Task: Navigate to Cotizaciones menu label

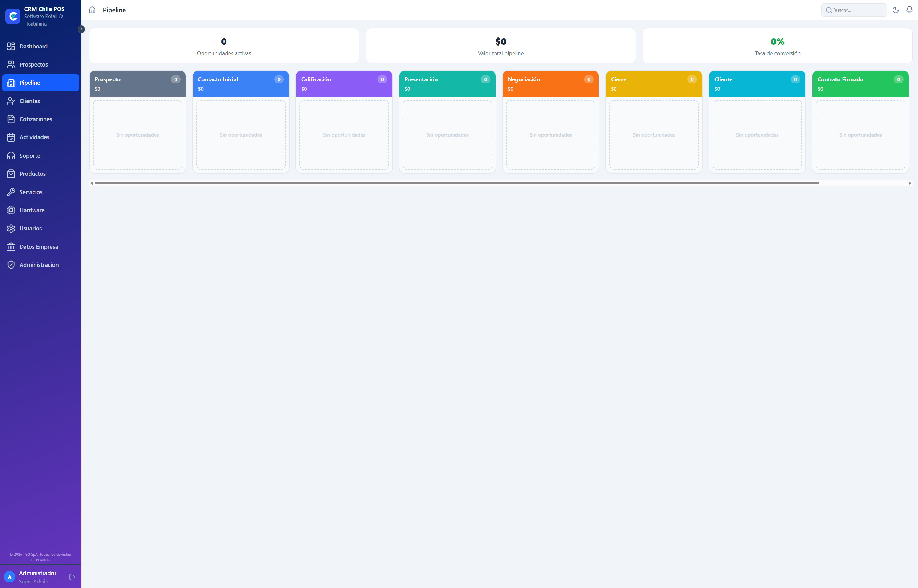Action: (36, 119)
